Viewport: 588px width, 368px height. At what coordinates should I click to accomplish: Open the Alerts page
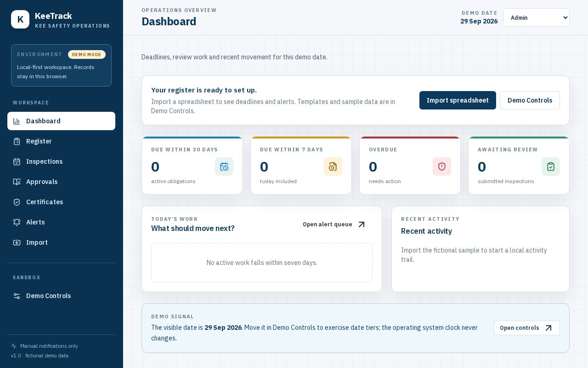[x=61, y=222]
